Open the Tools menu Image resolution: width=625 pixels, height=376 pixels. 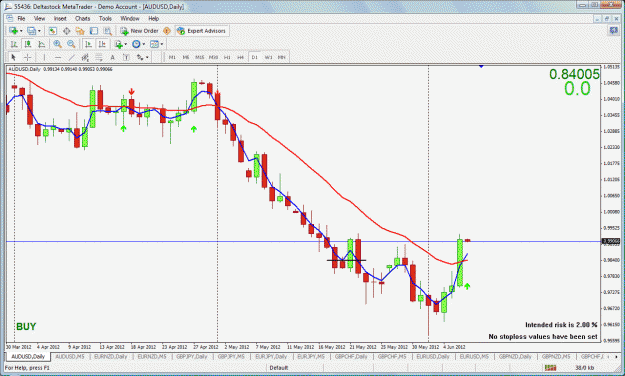click(105, 18)
